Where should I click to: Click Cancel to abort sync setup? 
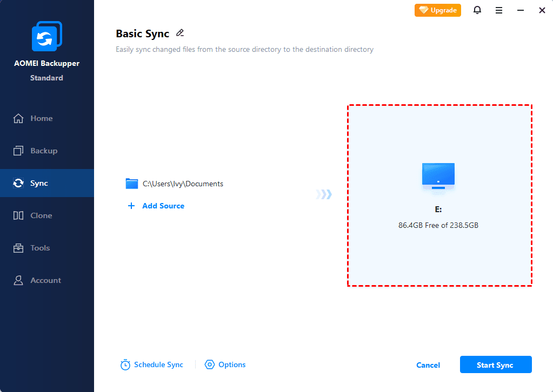point(428,365)
